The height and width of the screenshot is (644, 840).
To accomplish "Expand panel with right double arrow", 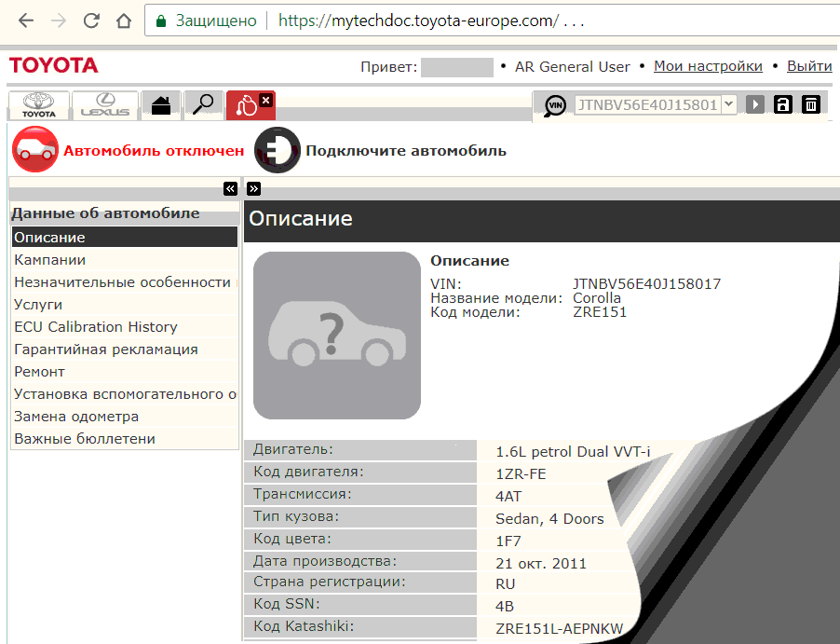I will (x=253, y=188).
